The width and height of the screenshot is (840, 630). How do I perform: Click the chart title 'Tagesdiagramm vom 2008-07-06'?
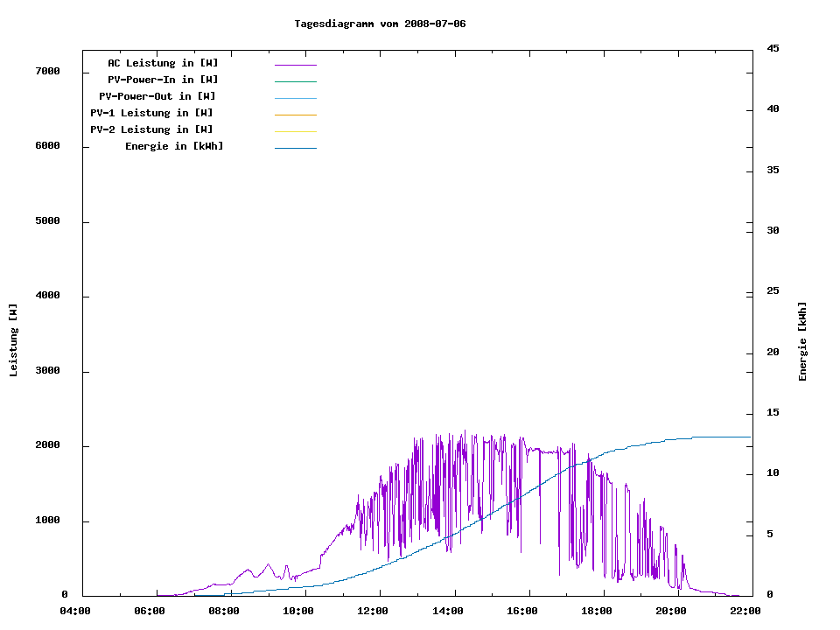click(x=380, y=24)
